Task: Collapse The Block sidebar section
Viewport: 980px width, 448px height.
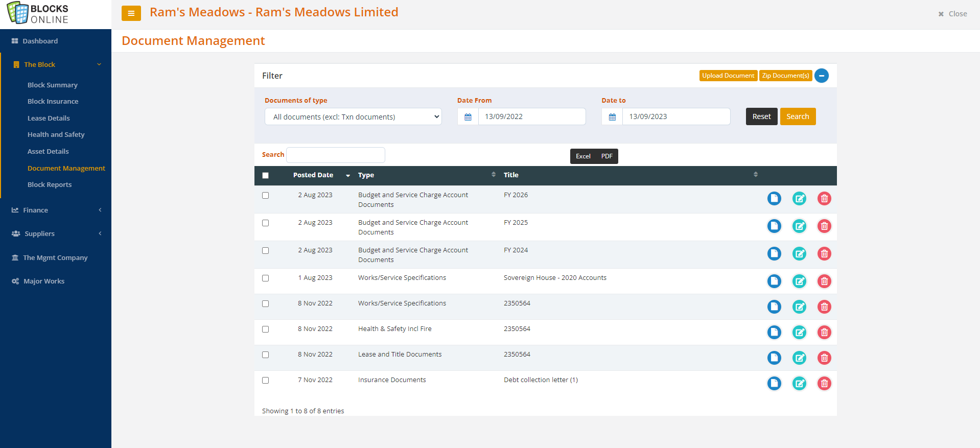Action: tap(56, 64)
